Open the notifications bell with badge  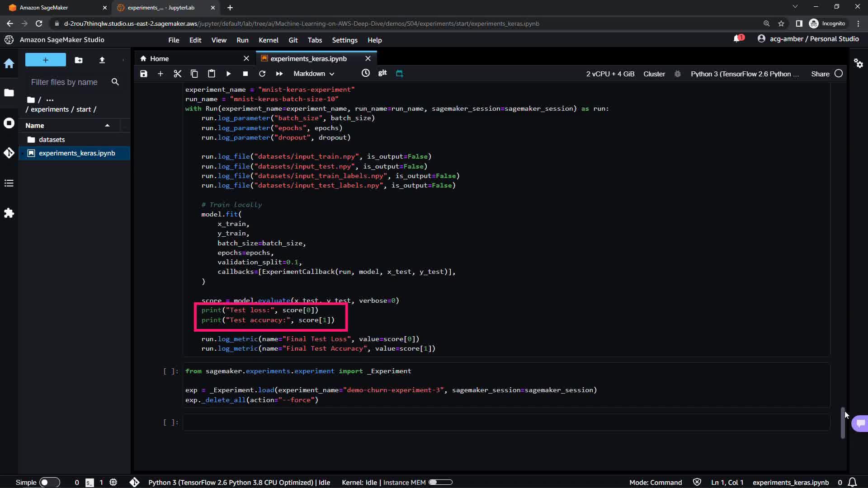(738, 39)
